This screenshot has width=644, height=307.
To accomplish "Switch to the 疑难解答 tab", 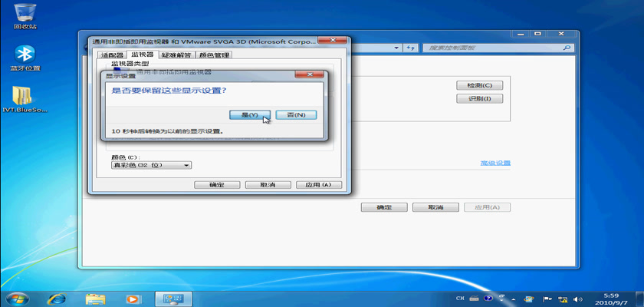I will click(176, 55).
